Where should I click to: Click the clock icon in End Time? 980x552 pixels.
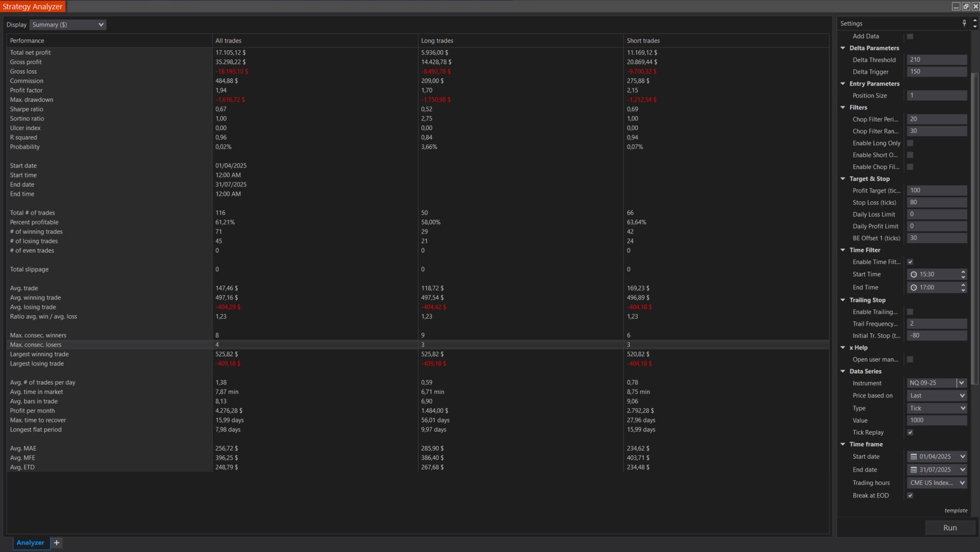913,287
